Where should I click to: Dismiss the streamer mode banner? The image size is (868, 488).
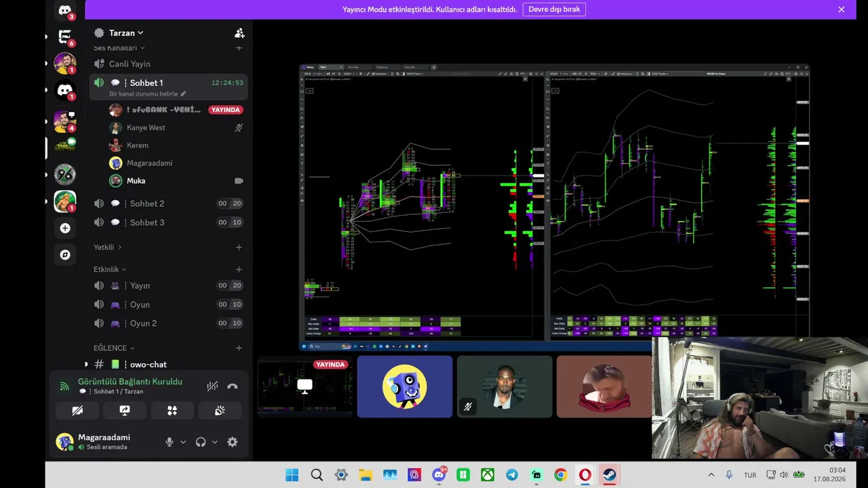click(842, 9)
